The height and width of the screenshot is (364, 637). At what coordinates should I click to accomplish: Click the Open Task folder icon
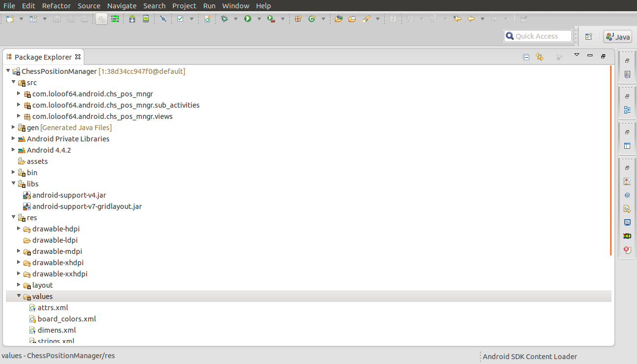[x=352, y=19]
